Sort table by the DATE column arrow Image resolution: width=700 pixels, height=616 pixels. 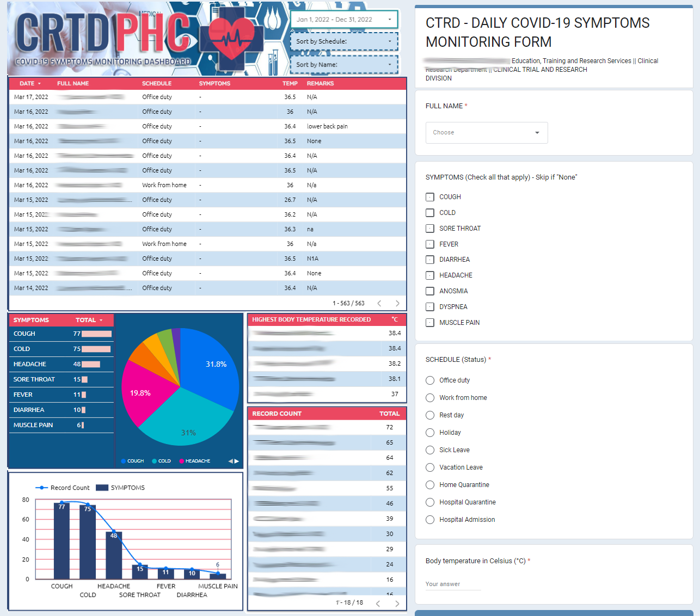[x=39, y=83]
